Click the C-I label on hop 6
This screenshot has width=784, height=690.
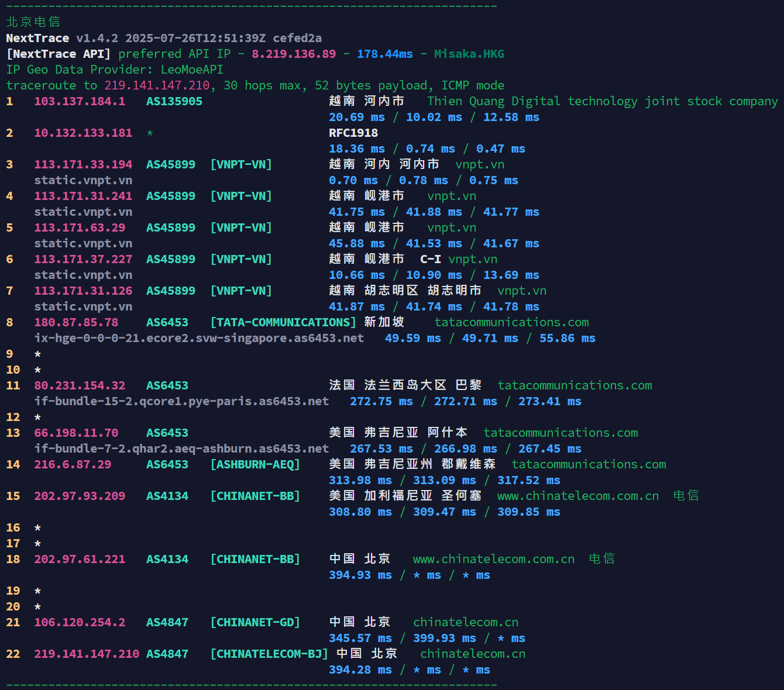(431, 259)
